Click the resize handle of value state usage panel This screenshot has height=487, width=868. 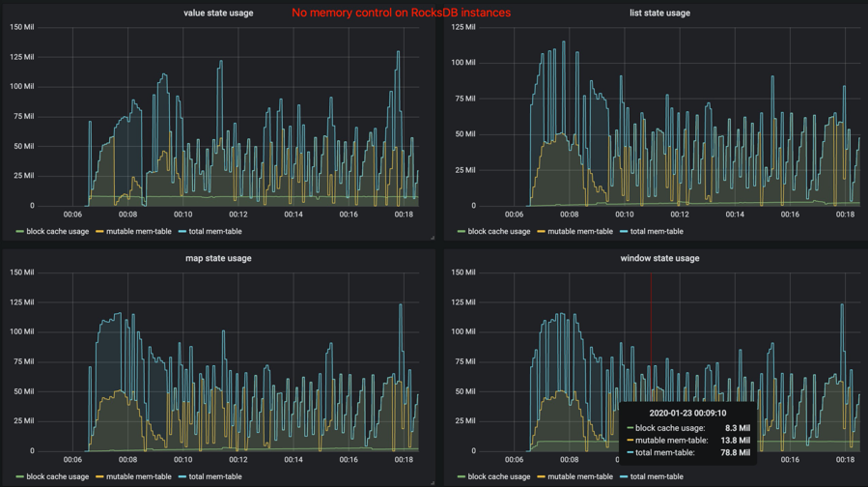point(433,238)
